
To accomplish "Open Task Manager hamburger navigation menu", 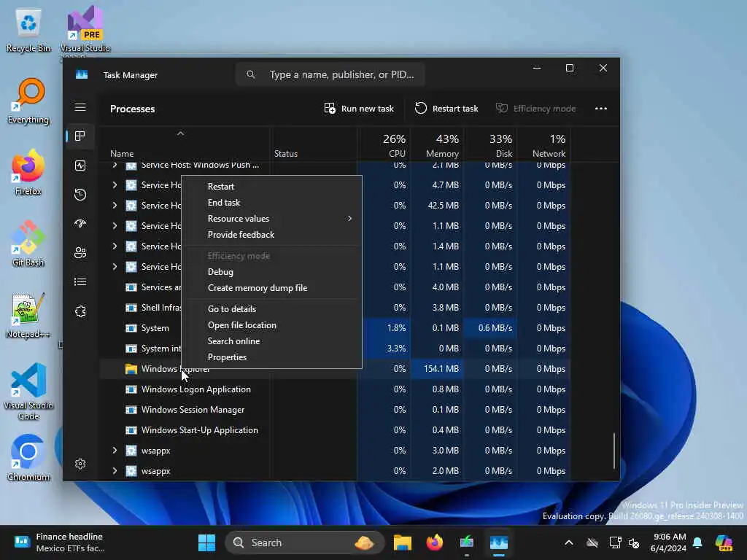I will tap(80, 107).
